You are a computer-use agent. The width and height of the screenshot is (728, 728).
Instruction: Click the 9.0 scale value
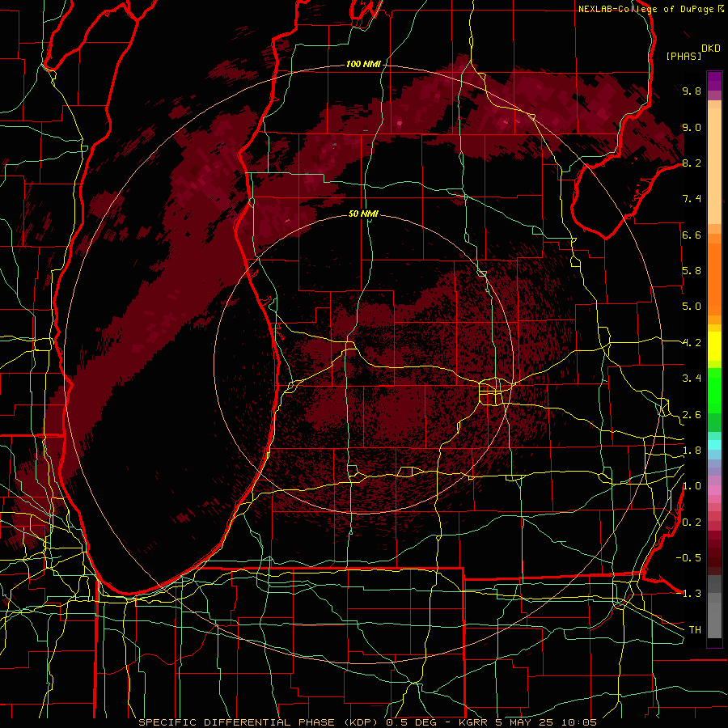[692, 127]
